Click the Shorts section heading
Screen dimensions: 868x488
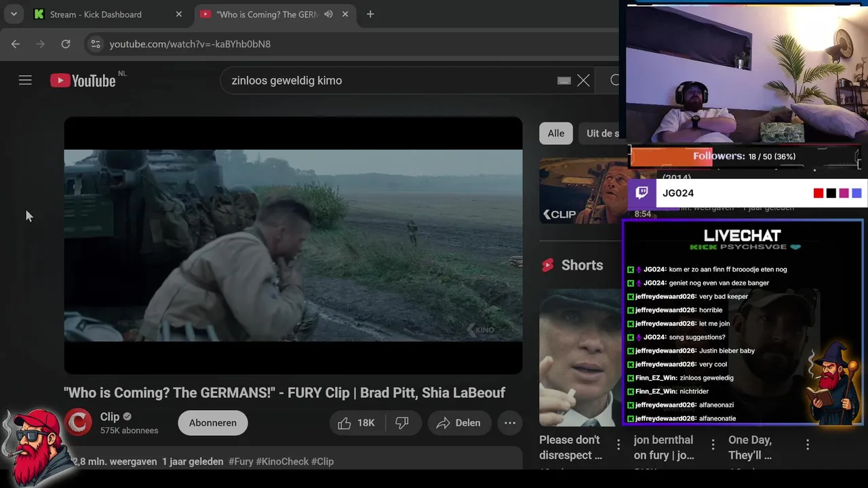(582, 265)
